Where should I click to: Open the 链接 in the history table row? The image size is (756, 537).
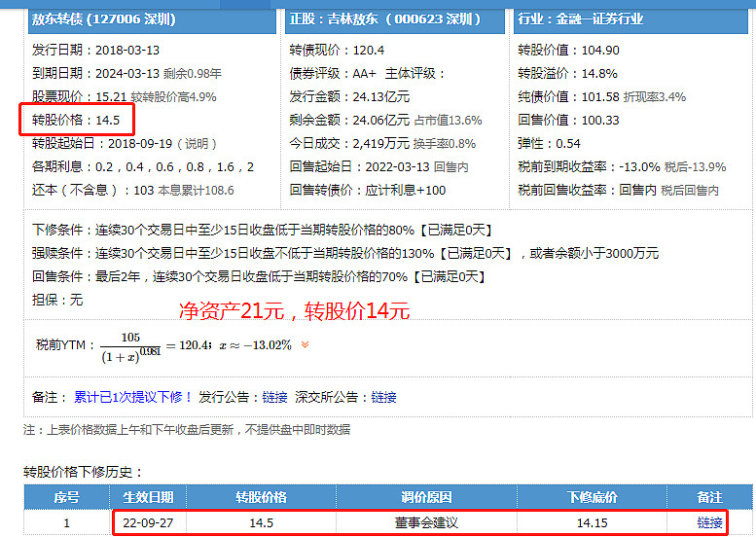[709, 522]
